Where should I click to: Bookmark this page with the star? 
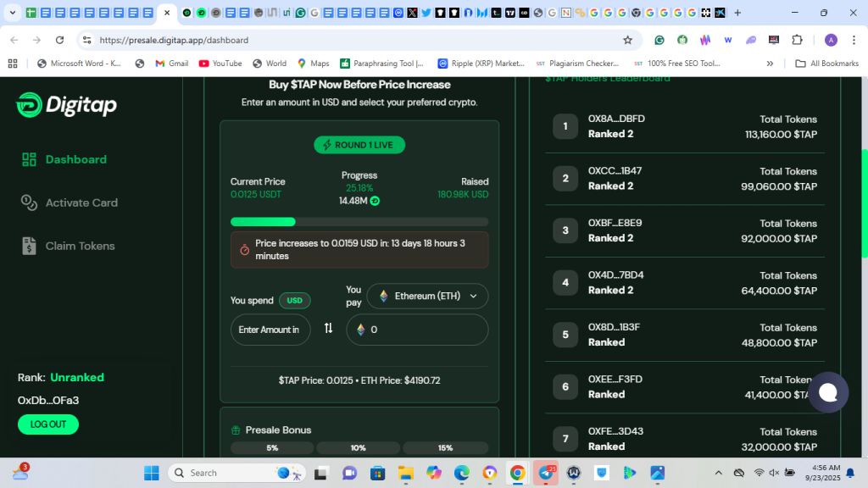(x=627, y=40)
